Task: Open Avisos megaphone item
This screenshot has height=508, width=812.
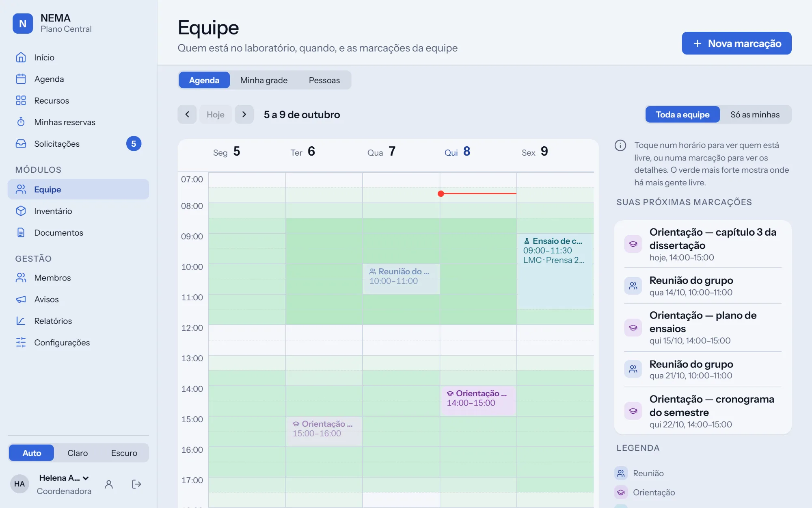Action: click(x=78, y=299)
